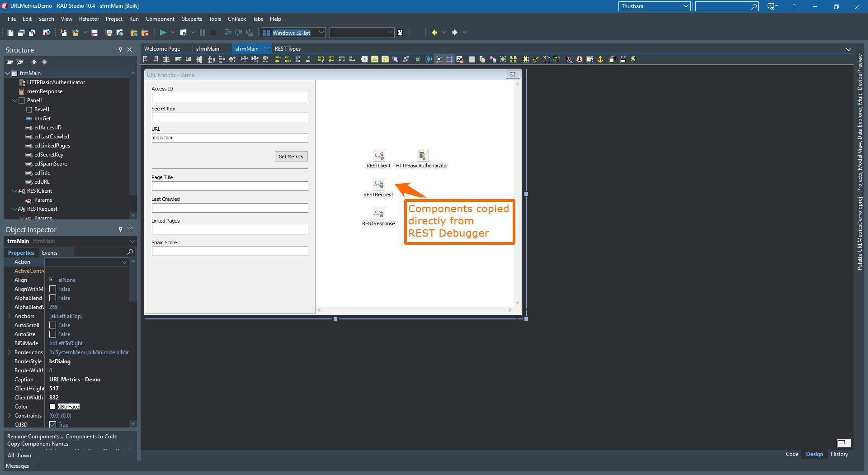Click the clBtnFace color swatch for Color property

52,406
